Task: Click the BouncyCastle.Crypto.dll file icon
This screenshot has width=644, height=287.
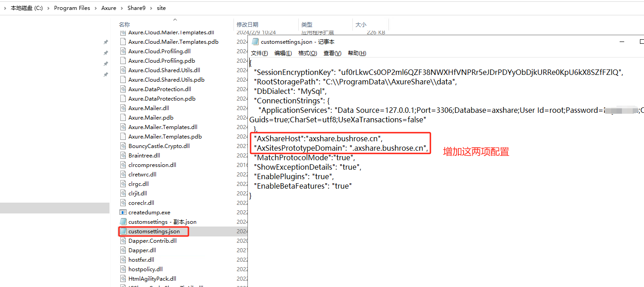Action: pyautogui.click(x=122, y=146)
